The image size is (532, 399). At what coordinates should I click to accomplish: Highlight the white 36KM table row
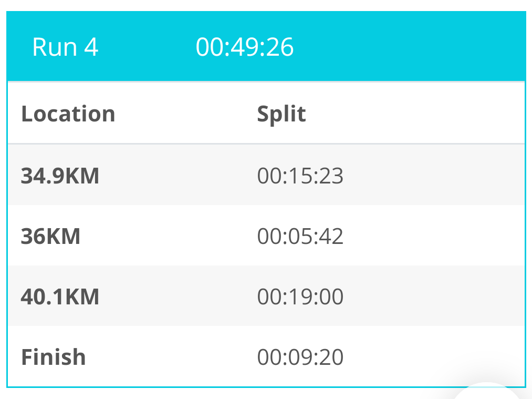coord(266,236)
